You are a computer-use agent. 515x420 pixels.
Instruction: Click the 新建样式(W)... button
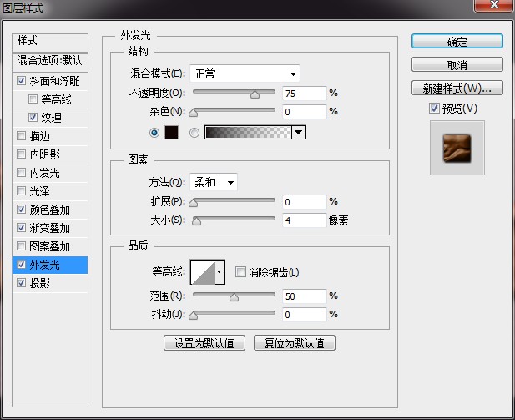coord(457,88)
